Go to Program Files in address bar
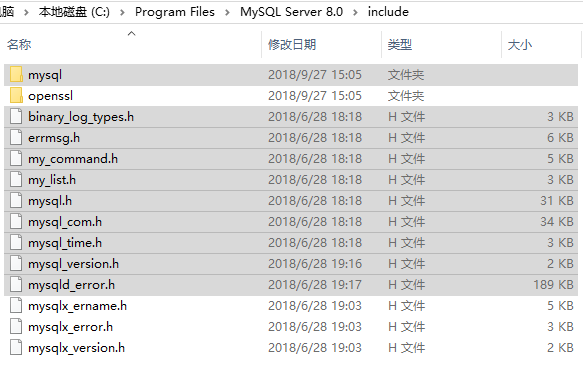The image size is (583, 382). click(x=175, y=12)
